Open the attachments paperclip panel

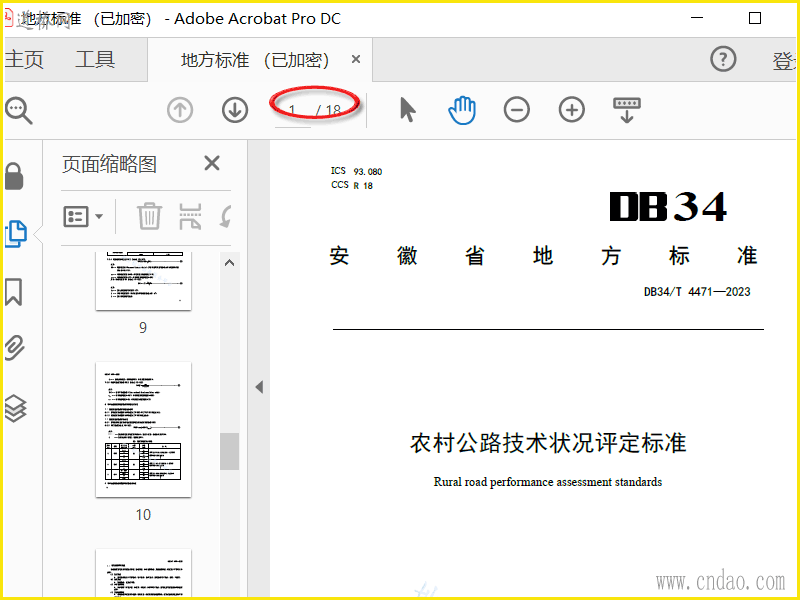click(15, 348)
